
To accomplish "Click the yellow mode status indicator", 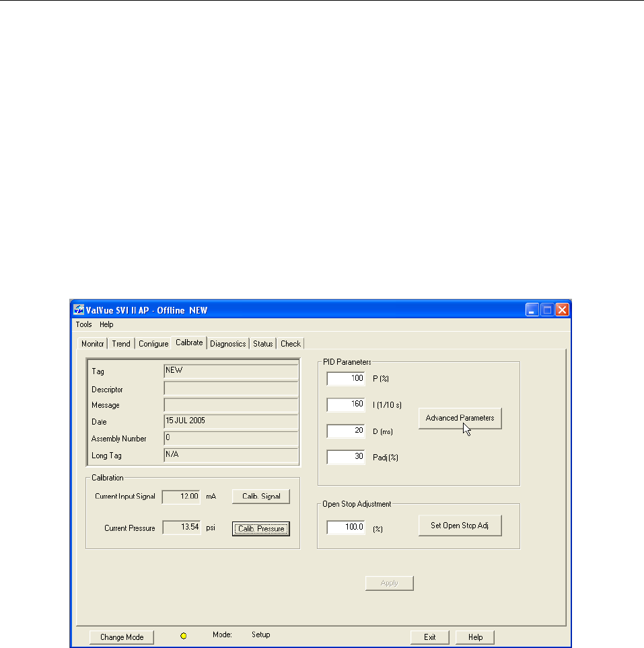I will pos(184,636).
